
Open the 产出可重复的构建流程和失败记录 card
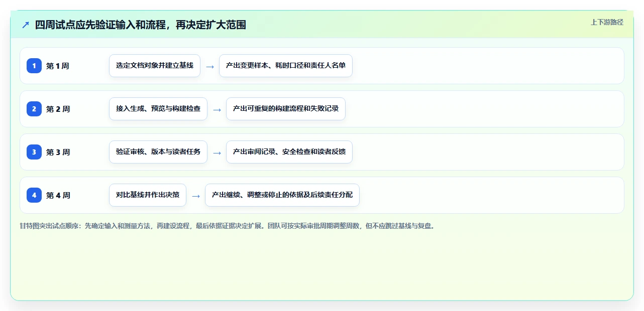286,109
